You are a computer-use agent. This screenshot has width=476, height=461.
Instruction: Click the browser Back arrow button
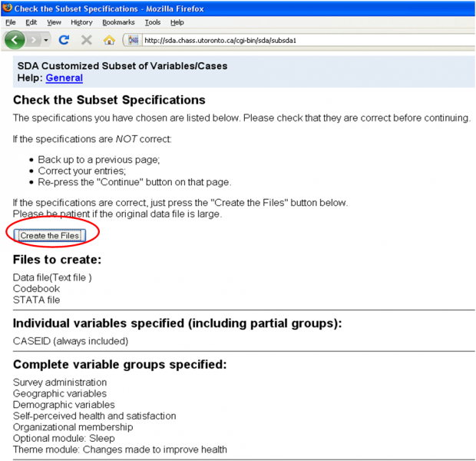[15, 39]
